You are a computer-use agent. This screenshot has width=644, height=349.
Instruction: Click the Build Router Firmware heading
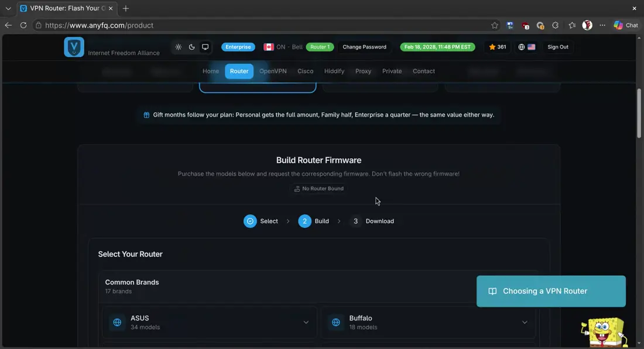click(318, 160)
